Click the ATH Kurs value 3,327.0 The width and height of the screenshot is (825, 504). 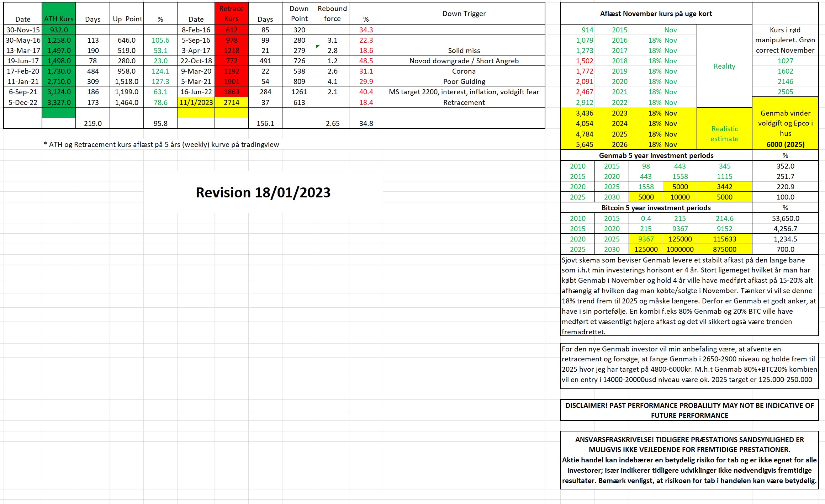point(59,102)
